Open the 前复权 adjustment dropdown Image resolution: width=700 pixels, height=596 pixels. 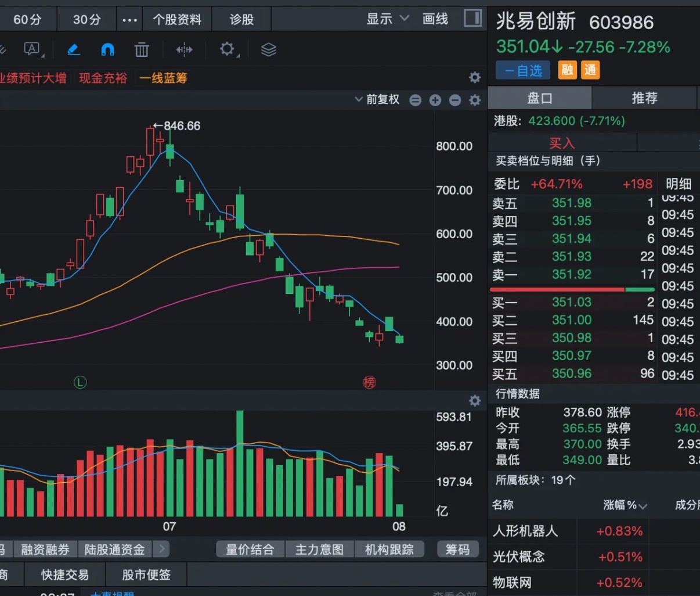point(377,99)
